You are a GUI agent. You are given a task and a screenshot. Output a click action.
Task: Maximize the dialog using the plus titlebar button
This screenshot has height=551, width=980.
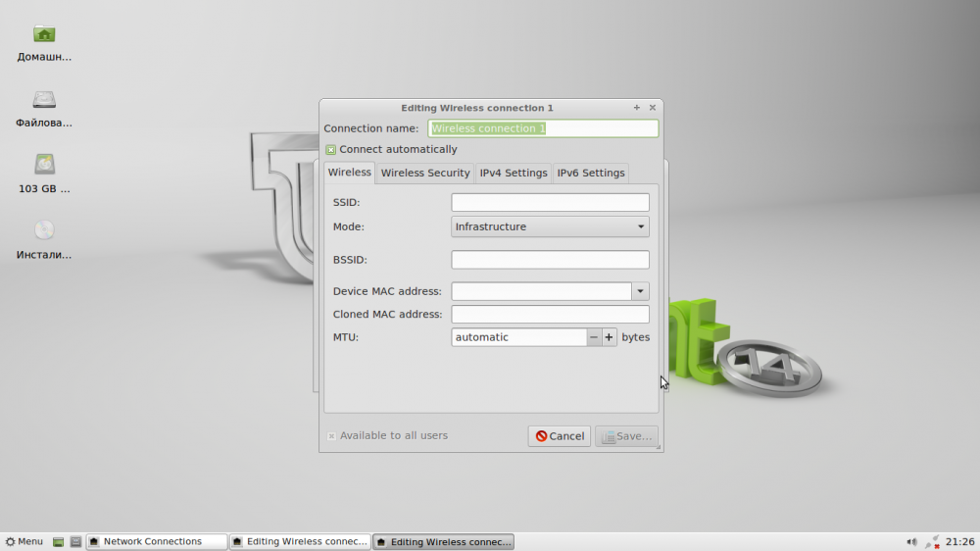click(636, 108)
